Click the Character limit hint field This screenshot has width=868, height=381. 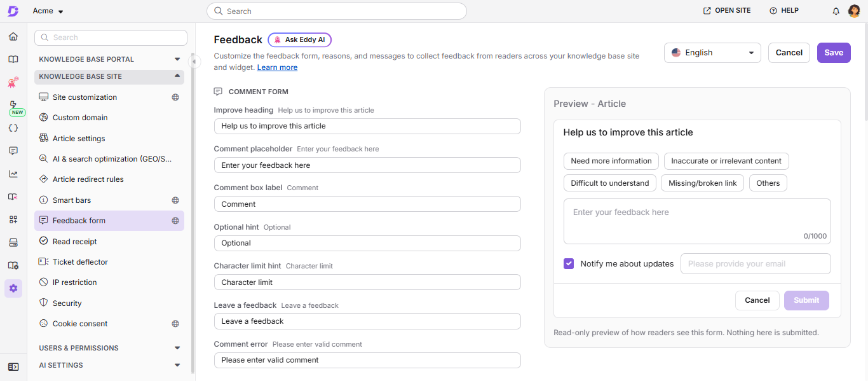(x=367, y=282)
